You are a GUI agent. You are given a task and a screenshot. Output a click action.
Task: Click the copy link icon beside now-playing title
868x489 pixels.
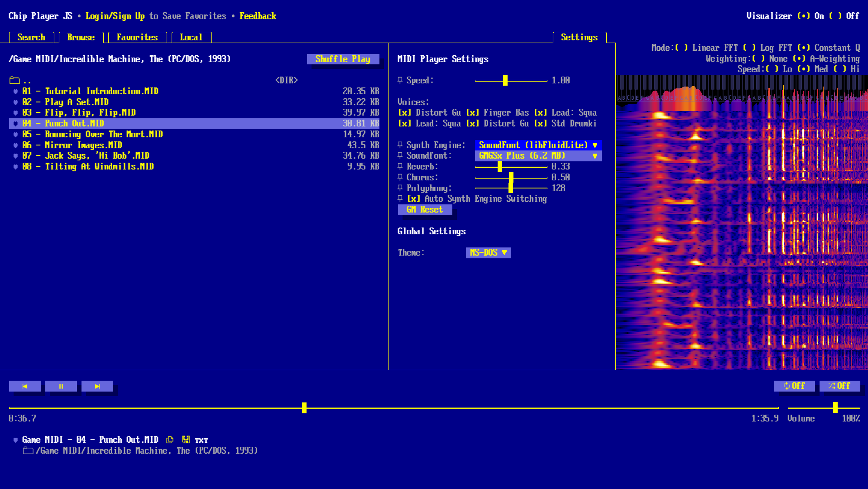tap(170, 440)
